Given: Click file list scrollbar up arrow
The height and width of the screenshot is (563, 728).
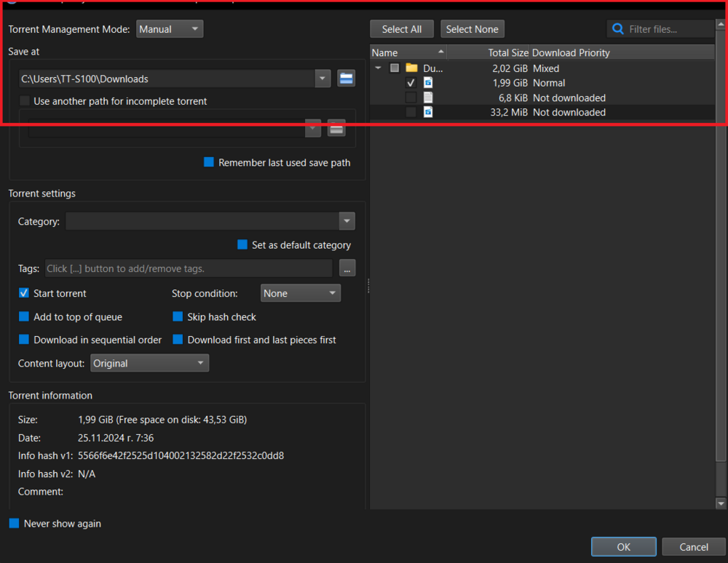Looking at the screenshot, I should pos(721,24).
